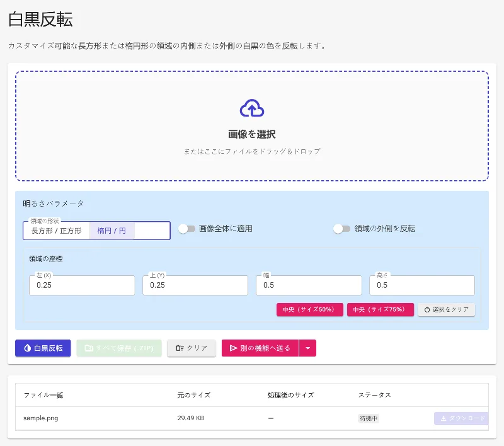
Task: Focus the 幅 width field
Action: pos(309,285)
